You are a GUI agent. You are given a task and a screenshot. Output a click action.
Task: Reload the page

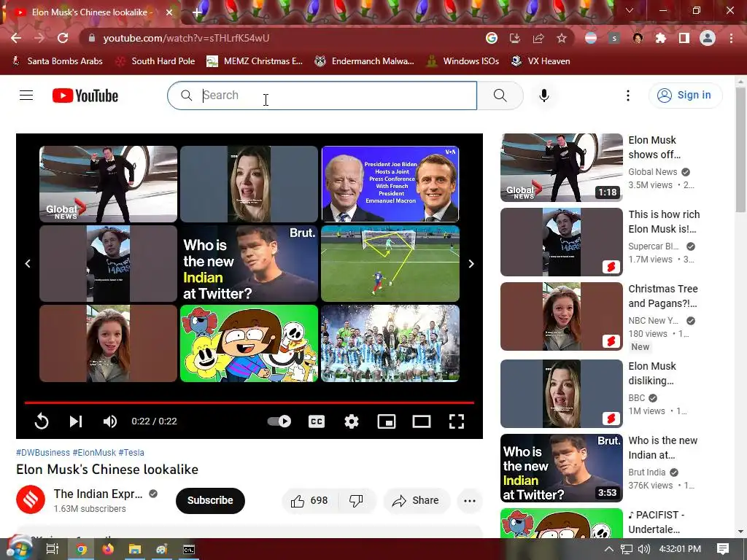click(63, 38)
